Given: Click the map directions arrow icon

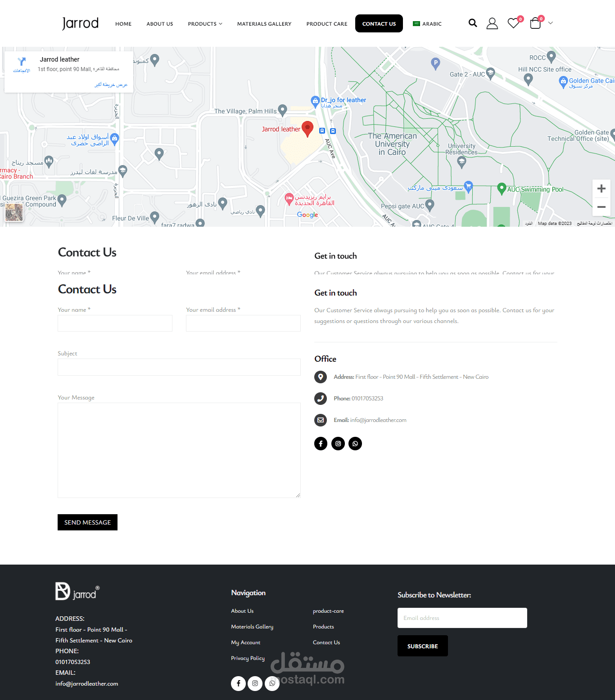Looking at the screenshot, I should click(x=22, y=62).
